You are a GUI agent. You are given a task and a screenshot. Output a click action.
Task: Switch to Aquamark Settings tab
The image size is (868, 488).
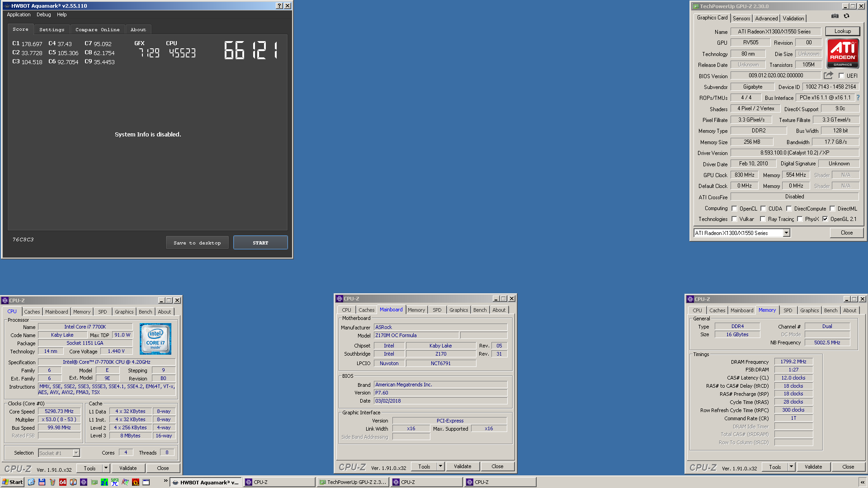click(x=52, y=29)
